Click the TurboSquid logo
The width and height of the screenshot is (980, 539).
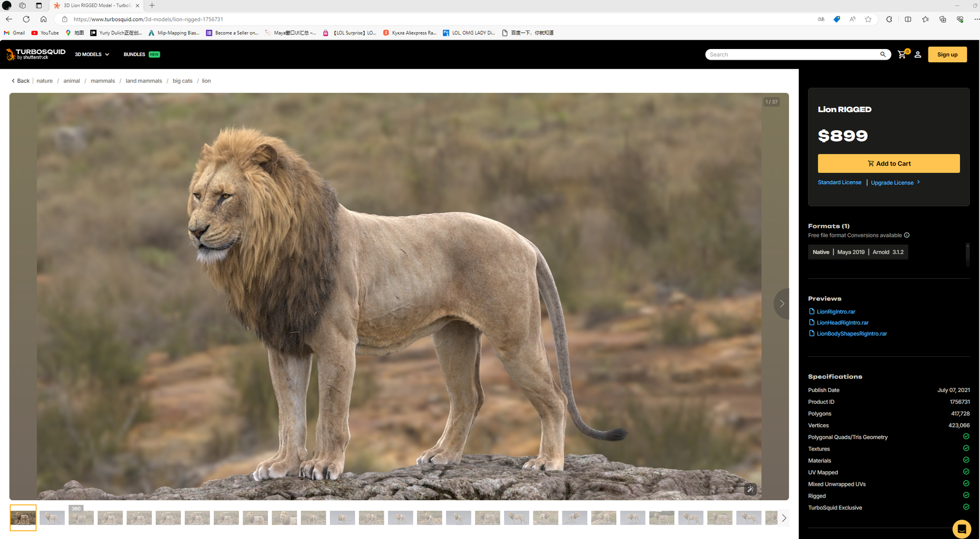[x=36, y=54]
